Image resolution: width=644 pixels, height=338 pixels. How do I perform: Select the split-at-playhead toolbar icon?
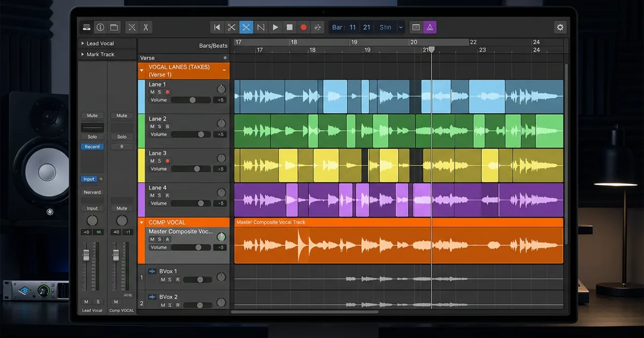pyautogui.click(x=145, y=27)
